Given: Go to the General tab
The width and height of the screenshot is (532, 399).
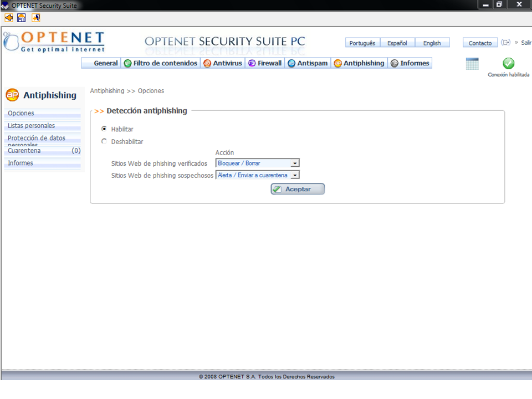Looking at the screenshot, I should click(105, 64).
